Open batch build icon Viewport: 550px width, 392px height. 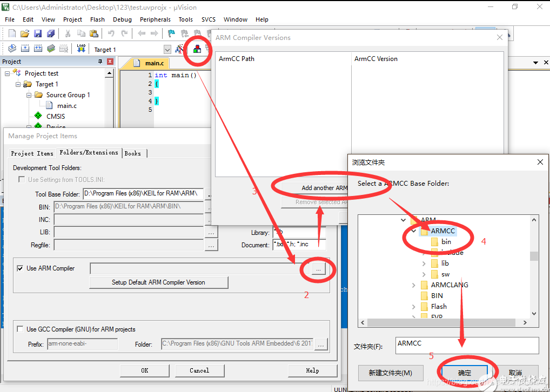click(51, 49)
